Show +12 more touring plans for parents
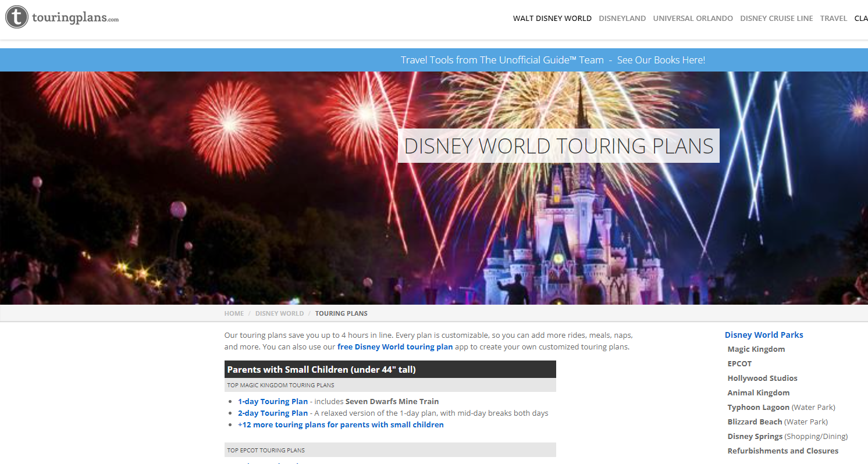This screenshot has width=868, height=464. click(x=340, y=425)
